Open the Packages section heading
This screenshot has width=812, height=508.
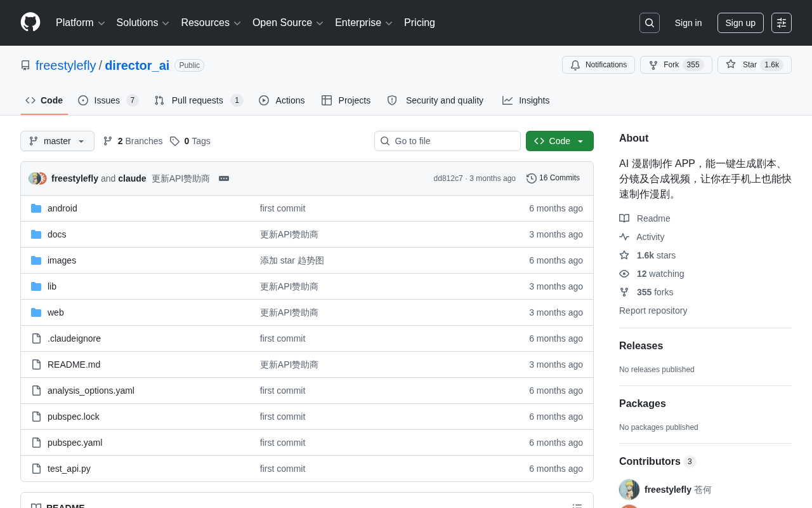[643, 404]
